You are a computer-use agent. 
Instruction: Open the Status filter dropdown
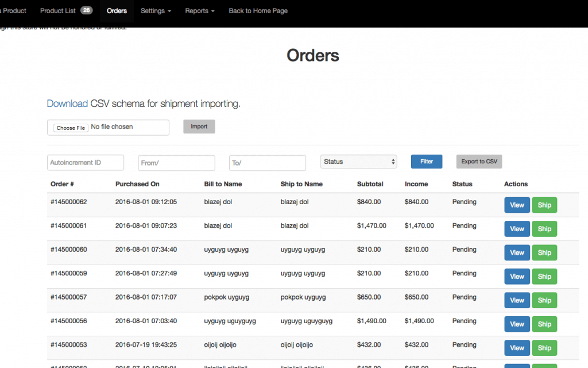358,162
